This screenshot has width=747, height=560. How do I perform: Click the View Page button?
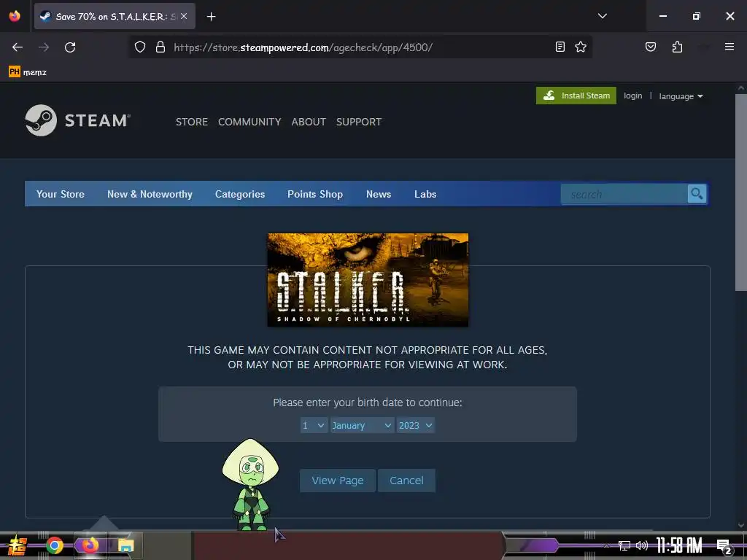click(x=338, y=481)
